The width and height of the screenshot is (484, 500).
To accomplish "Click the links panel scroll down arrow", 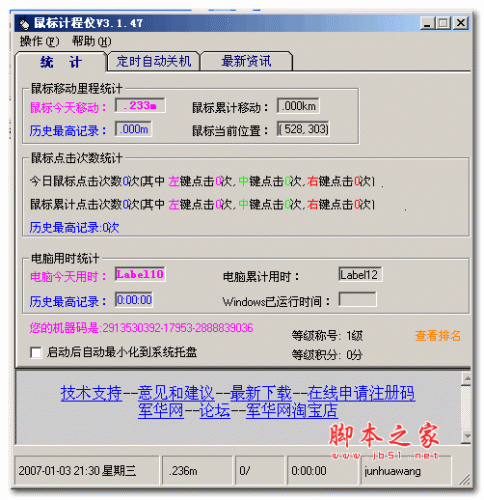I will (467, 437).
